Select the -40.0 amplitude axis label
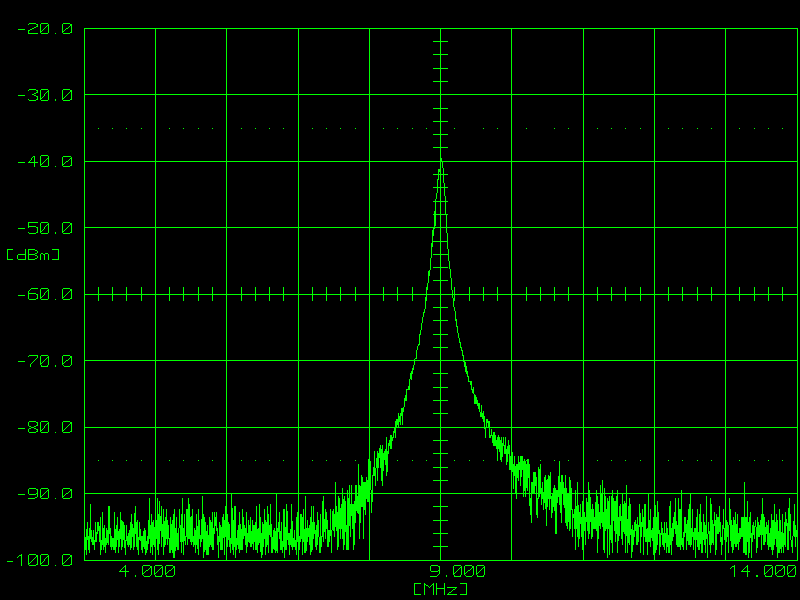This screenshot has width=800, height=600. (44, 162)
